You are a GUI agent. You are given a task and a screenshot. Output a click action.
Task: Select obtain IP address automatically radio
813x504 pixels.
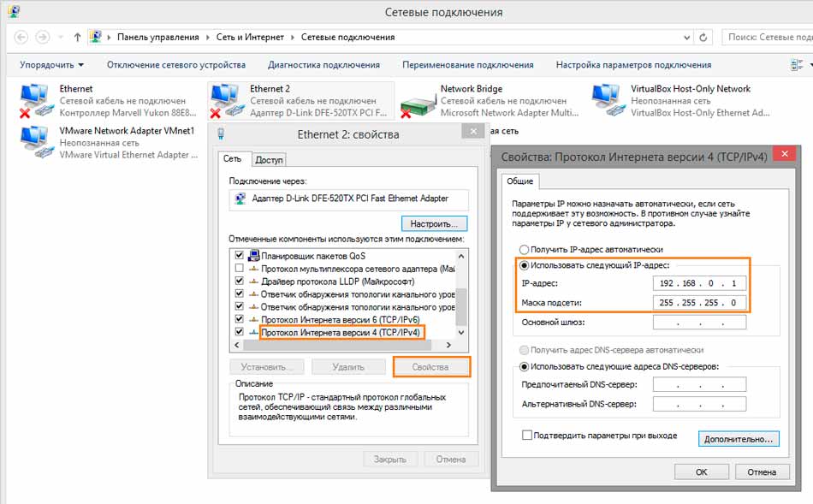coord(525,249)
